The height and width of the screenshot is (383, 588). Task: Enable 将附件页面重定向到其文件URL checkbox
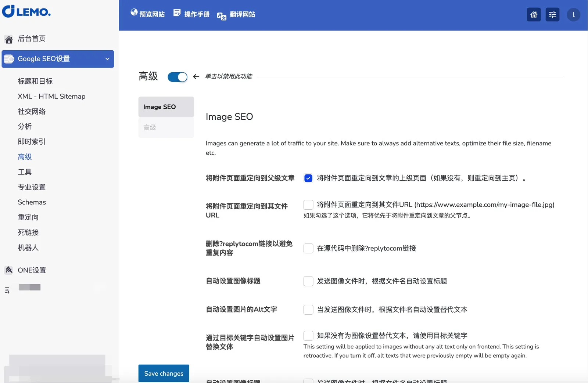pyautogui.click(x=308, y=205)
